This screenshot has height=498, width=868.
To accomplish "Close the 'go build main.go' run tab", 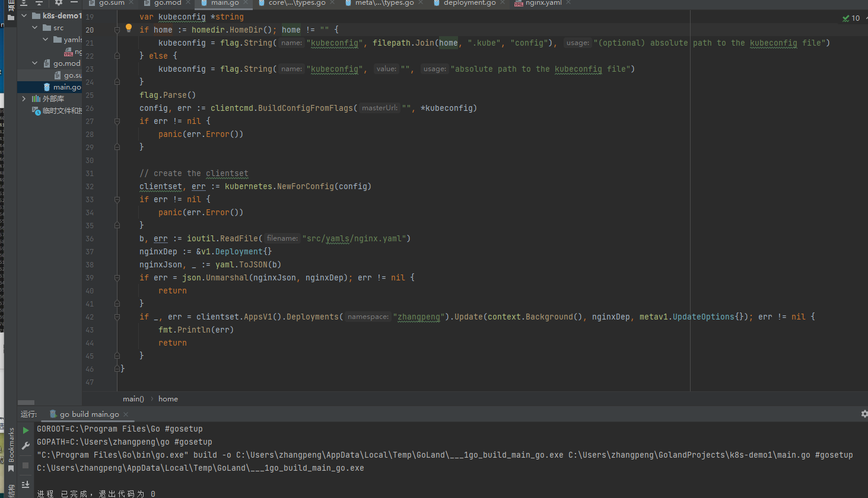I will (126, 414).
